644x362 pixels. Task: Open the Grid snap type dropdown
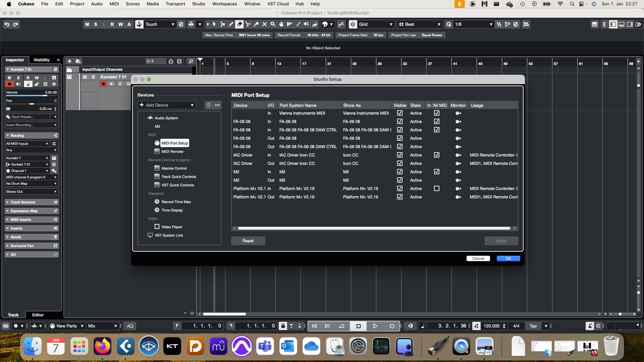(376, 24)
